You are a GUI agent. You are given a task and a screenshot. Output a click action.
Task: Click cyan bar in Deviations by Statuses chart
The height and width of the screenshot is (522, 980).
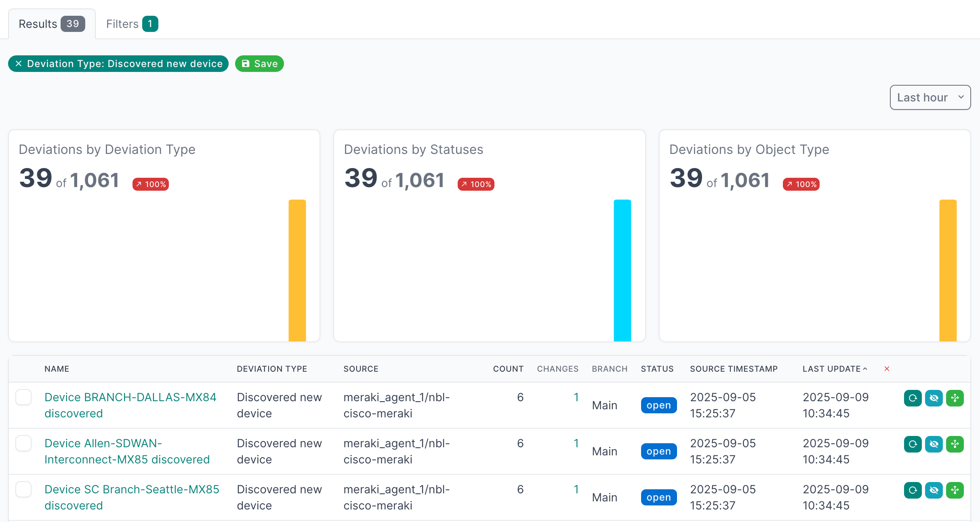coord(622,270)
